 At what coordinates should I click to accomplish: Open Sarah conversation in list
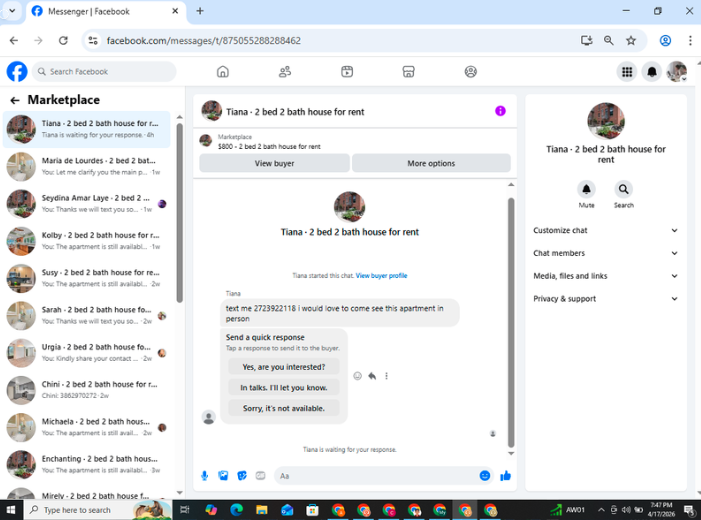pos(86,316)
